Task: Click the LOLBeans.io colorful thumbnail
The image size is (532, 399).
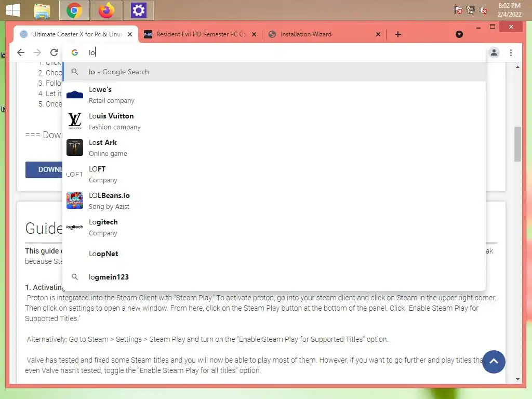Action: pyautogui.click(x=75, y=201)
